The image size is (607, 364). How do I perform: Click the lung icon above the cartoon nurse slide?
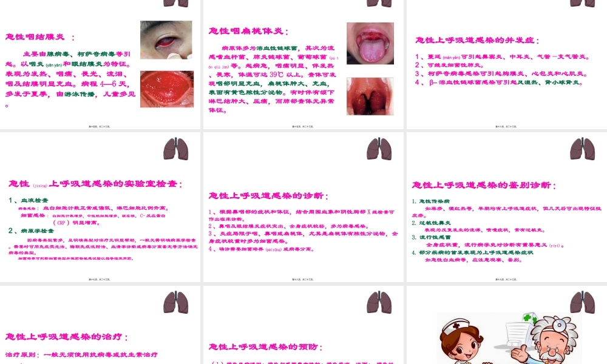(582, 303)
